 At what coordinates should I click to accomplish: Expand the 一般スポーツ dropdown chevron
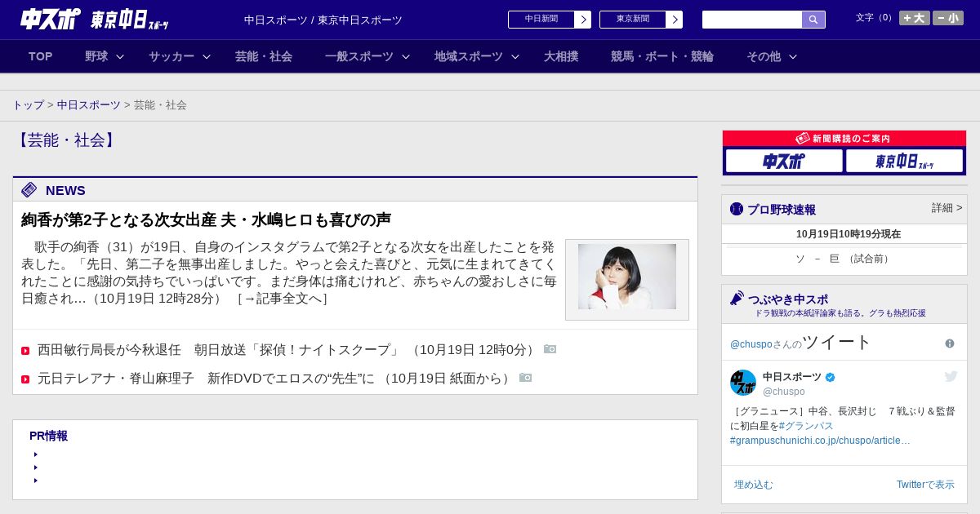click(x=406, y=57)
